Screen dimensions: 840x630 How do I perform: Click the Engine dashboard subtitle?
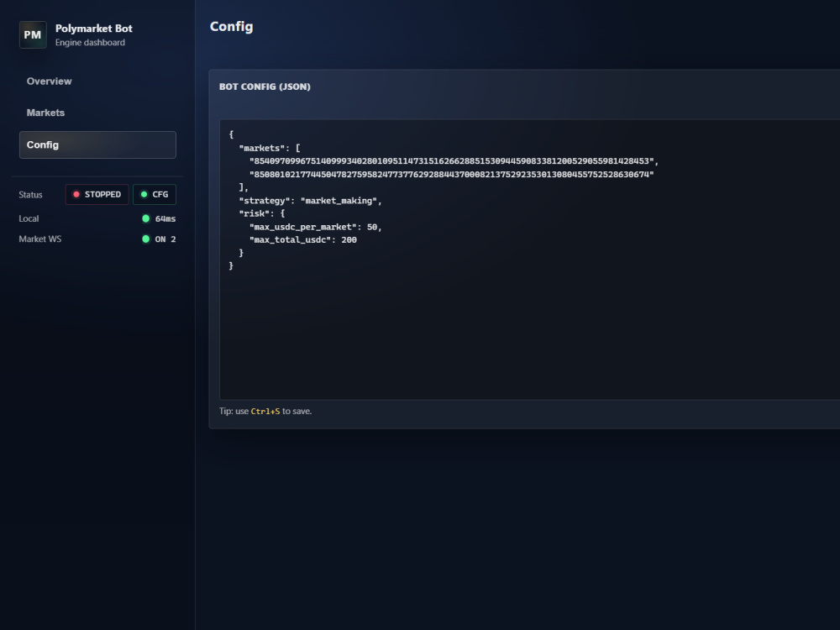pos(90,43)
